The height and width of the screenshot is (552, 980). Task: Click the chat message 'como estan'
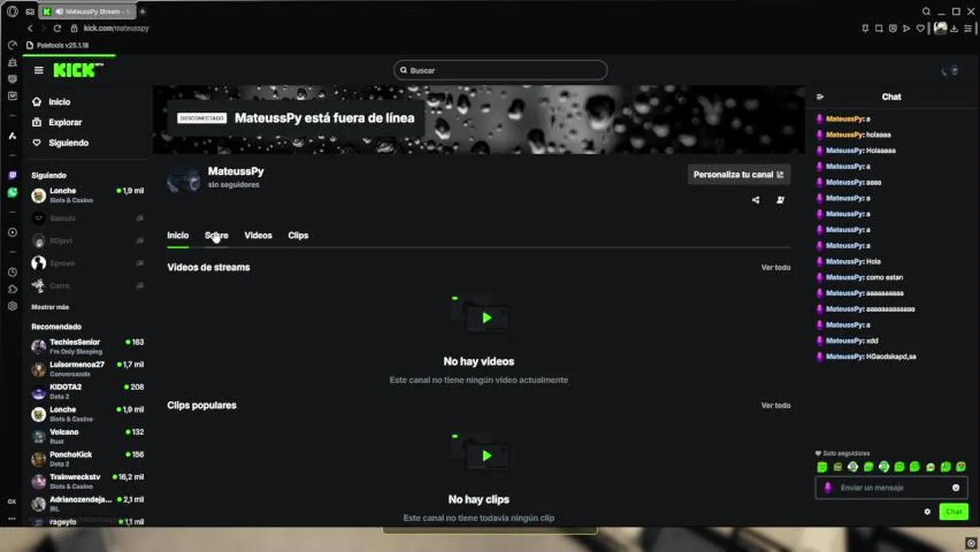coord(884,278)
